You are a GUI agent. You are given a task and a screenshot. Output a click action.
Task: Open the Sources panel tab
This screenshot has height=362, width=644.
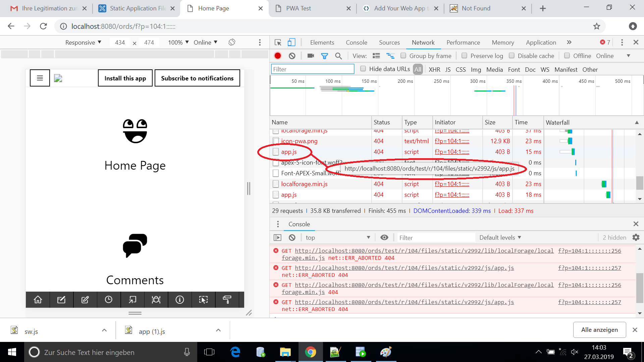click(x=389, y=43)
